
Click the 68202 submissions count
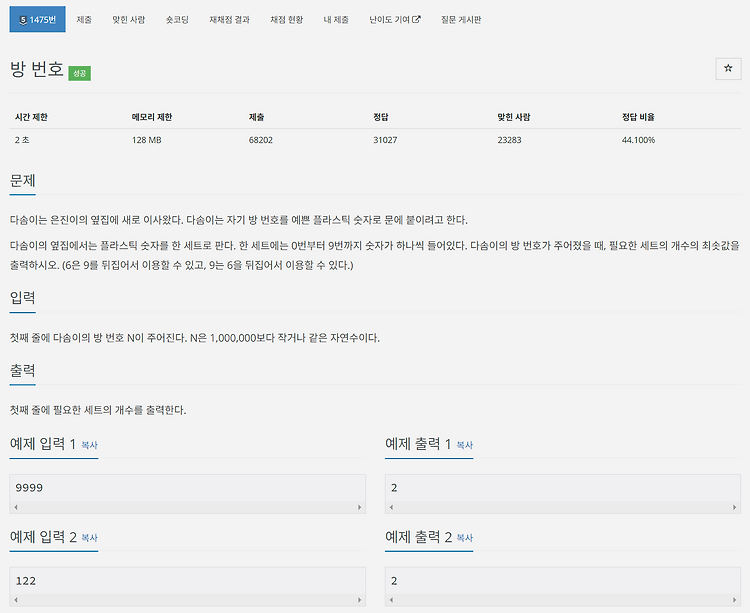point(261,140)
